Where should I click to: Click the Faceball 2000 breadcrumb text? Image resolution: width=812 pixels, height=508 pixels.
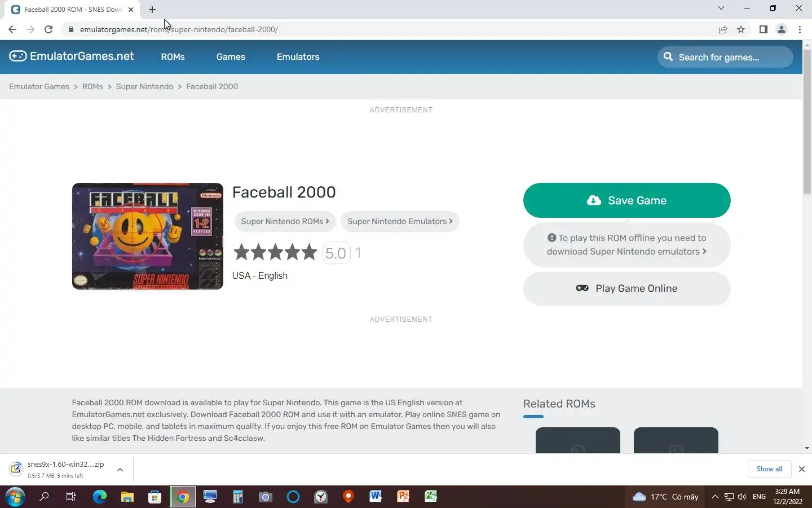point(212,86)
